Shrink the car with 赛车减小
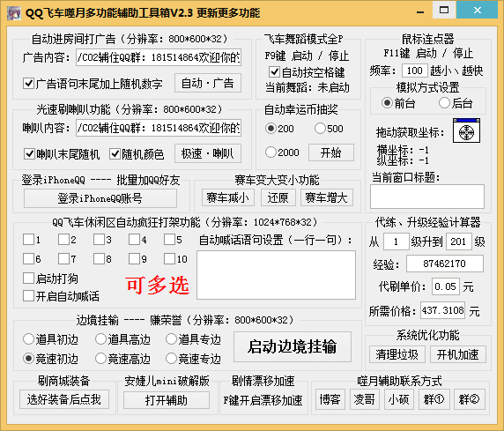Screen dimensions: 504x431 point(228,197)
